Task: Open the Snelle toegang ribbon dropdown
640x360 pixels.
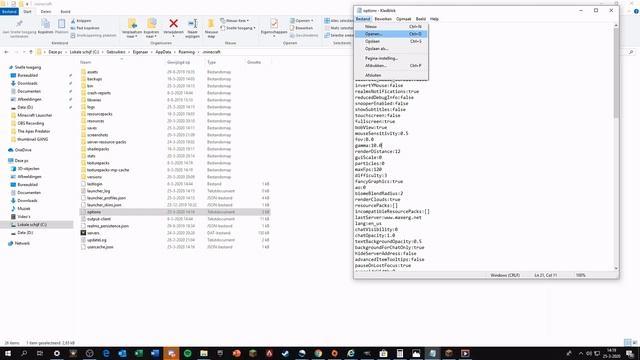Action: [238, 28]
